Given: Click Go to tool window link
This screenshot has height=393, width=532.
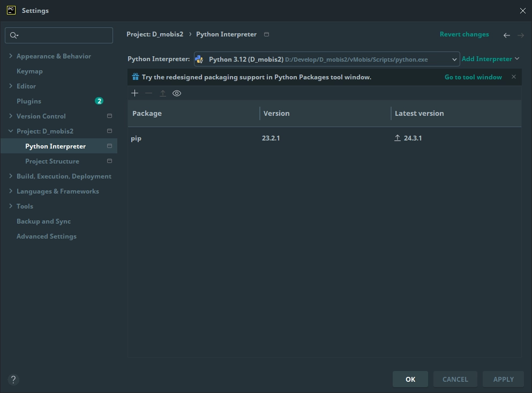Looking at the screenshot, I should coord(473,77).
